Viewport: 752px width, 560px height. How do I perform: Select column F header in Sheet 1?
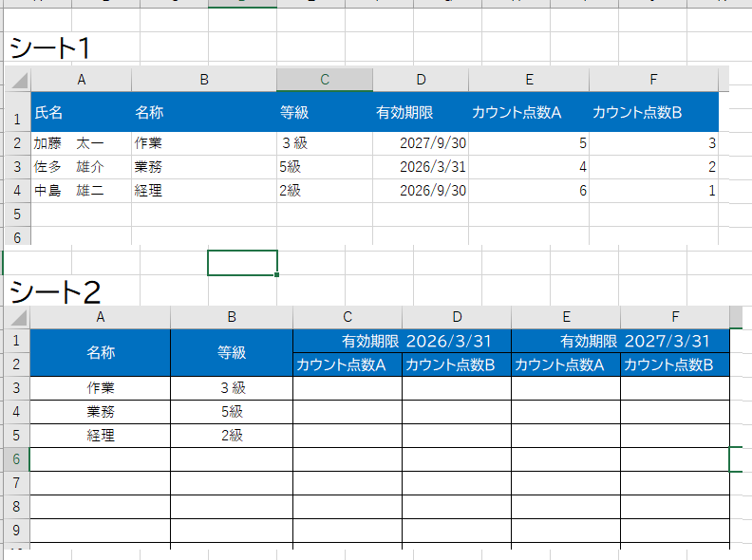653,80
